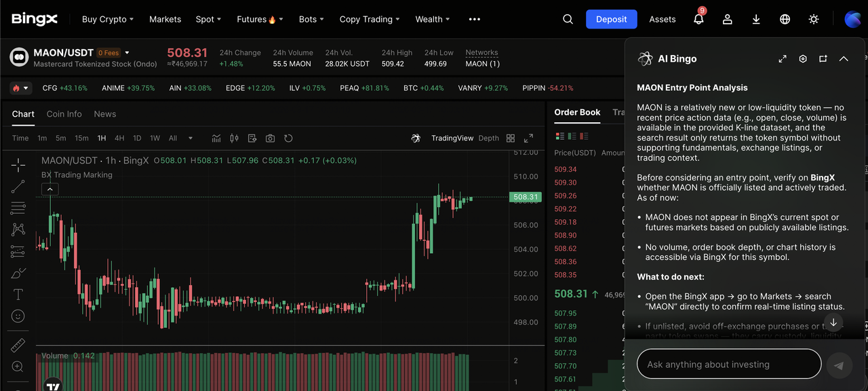Image resolution: width=868 pixels, height=391 pixels.
Task: Open the Markets menu item
Action: (165, 19)
